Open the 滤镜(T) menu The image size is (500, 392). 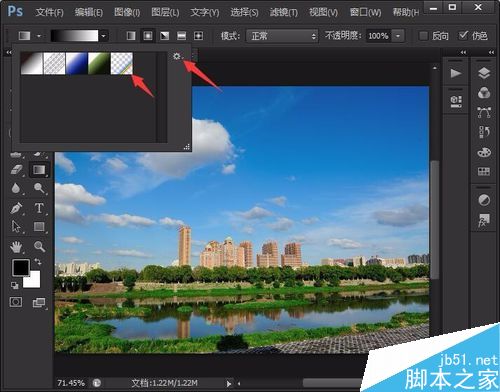[284, 13]
